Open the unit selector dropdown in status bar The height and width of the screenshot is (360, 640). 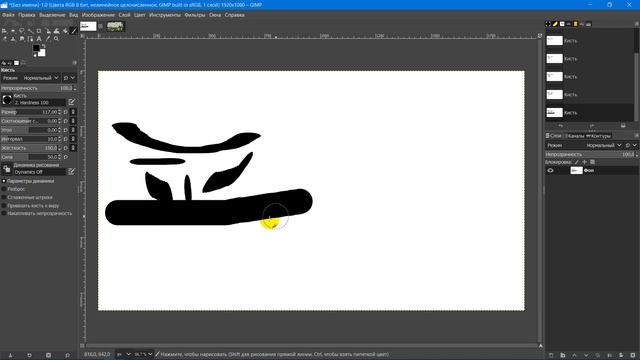point(124,354)
